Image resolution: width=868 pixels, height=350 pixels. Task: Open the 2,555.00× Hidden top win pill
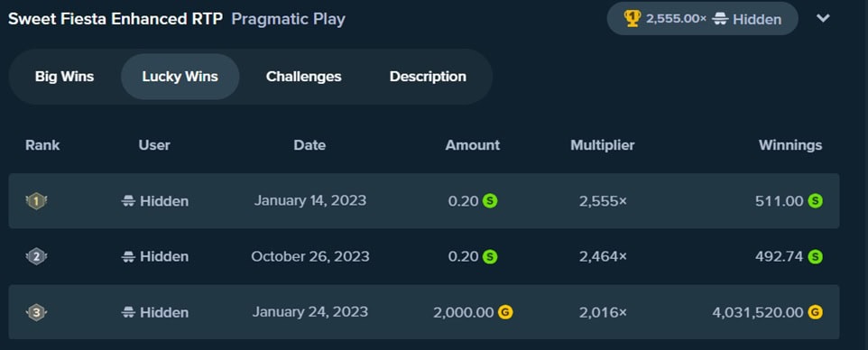click(x=703, y=19)
